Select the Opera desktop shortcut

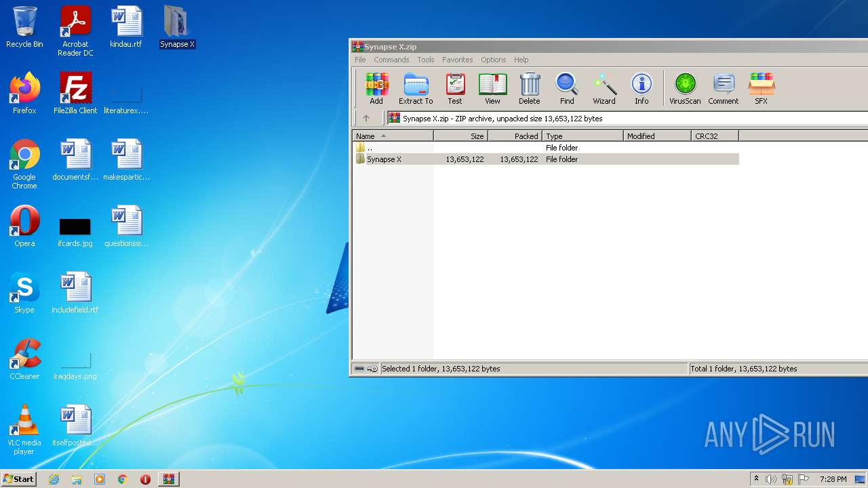24,226
